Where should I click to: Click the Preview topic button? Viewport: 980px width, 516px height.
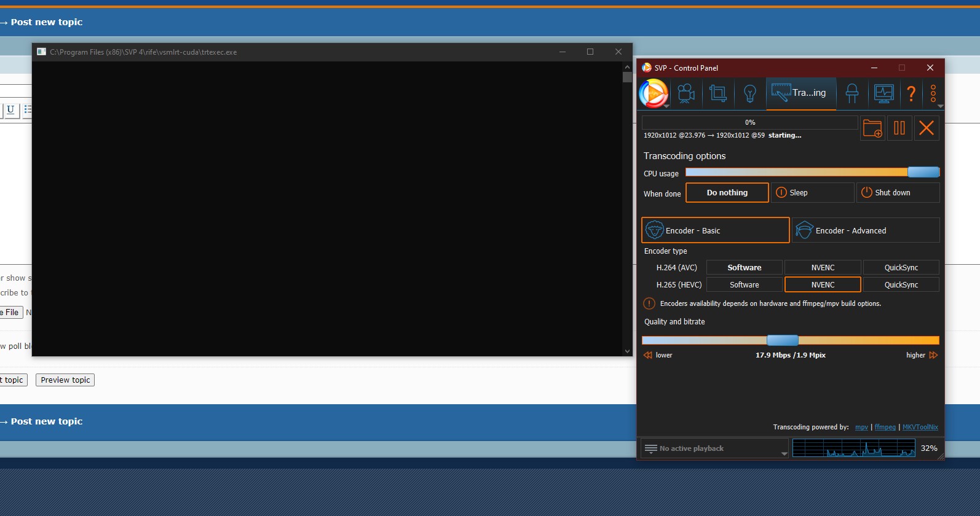(65, 380)
